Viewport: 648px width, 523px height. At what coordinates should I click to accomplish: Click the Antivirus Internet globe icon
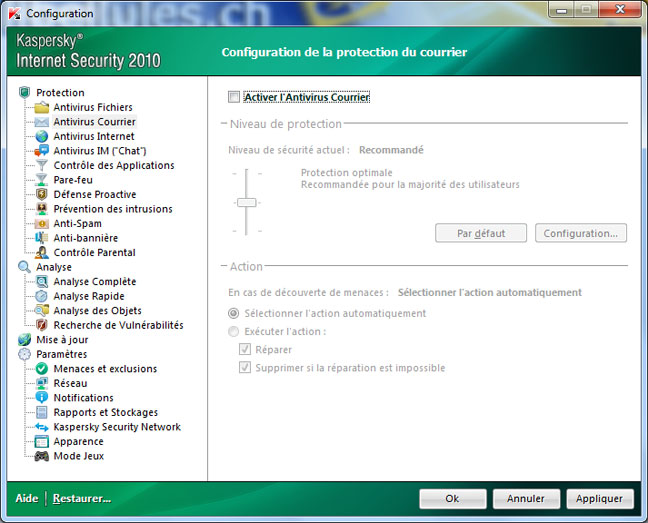pyautogui.click(x=42, y=136)
